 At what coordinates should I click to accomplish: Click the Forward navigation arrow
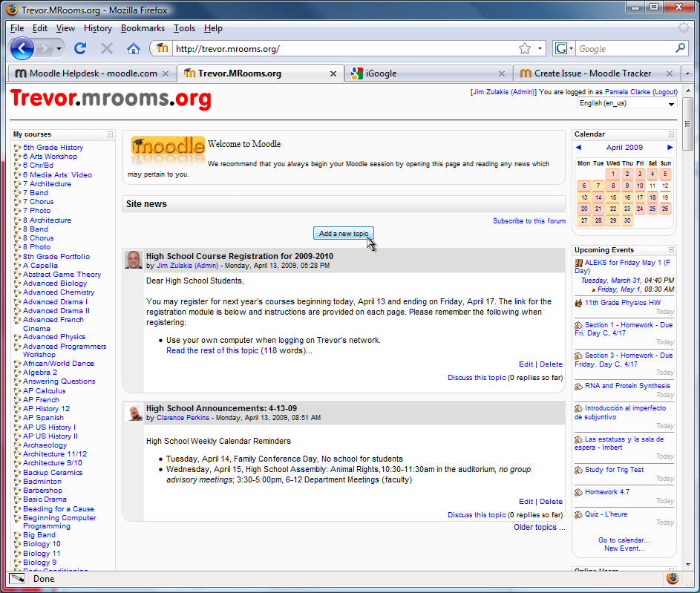[x=44, y=48]
